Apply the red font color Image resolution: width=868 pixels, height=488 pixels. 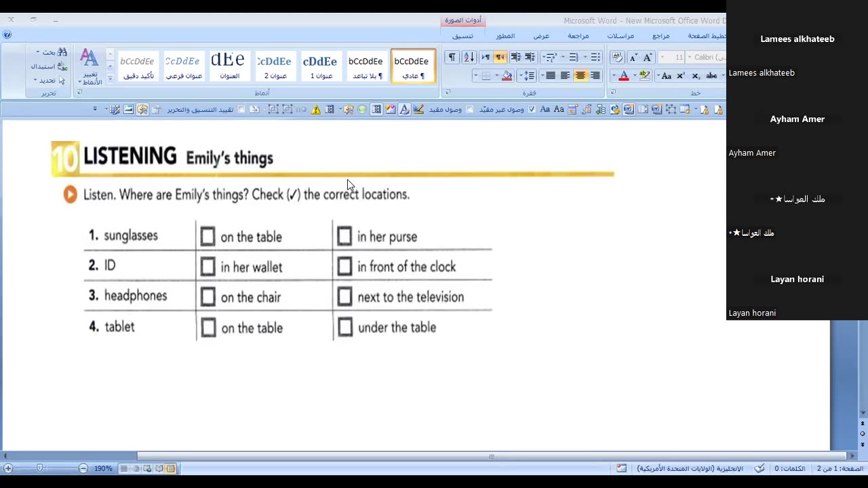coord(624,75)
